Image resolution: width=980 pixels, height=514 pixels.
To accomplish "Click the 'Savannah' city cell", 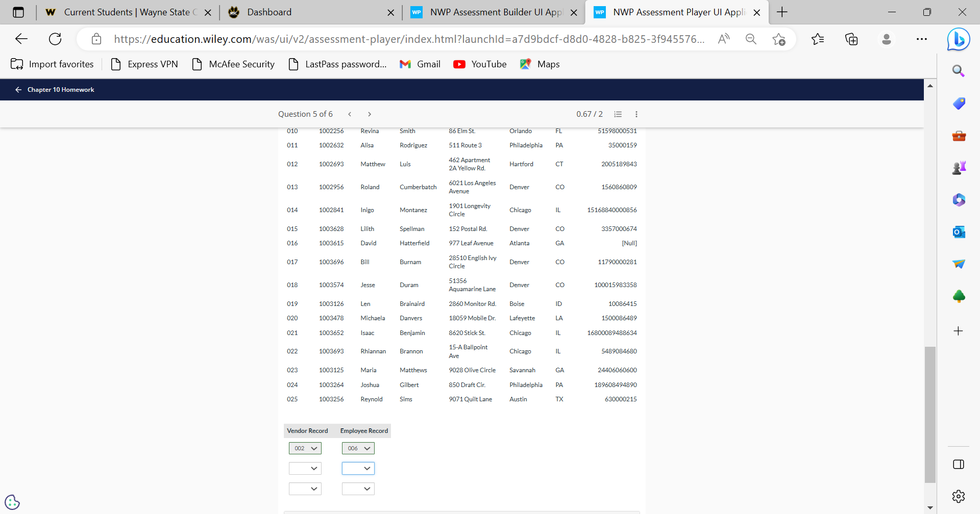I will [522, 370].
